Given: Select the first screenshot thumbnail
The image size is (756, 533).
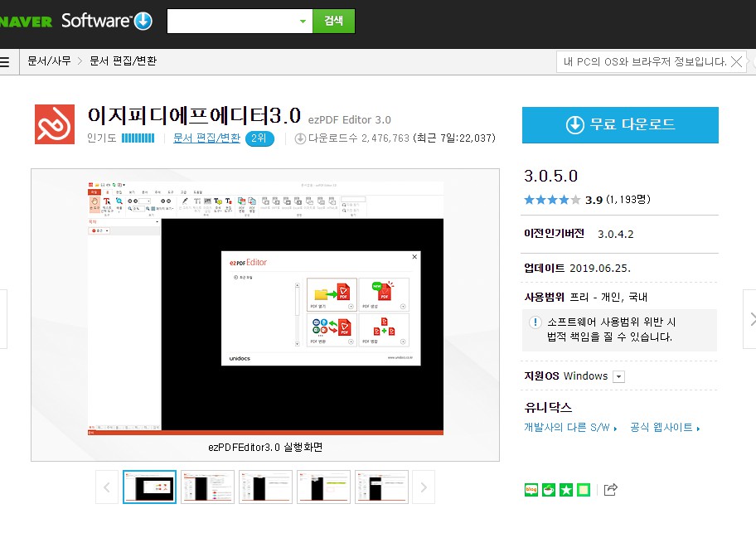Looking at the screenshot, I should point(149,487).
